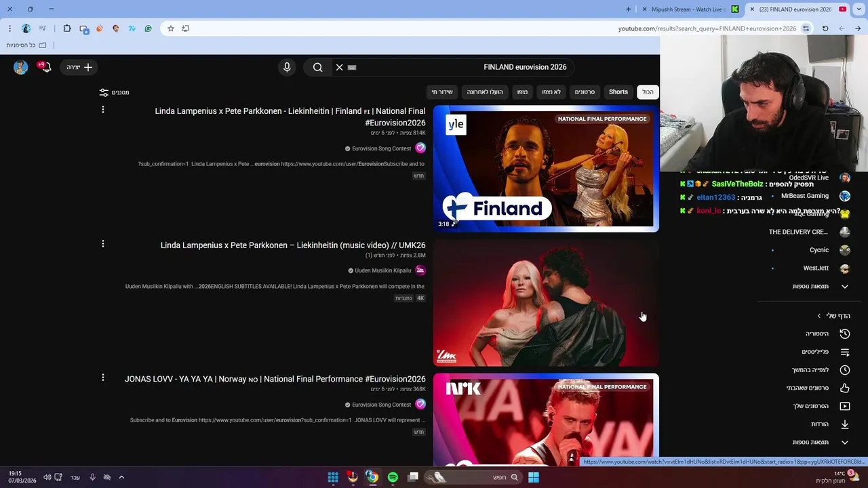Open Eurovision Song Contest channel under Finland video
The height and width of the screenshot is (488, 868).
click(382, 148)
